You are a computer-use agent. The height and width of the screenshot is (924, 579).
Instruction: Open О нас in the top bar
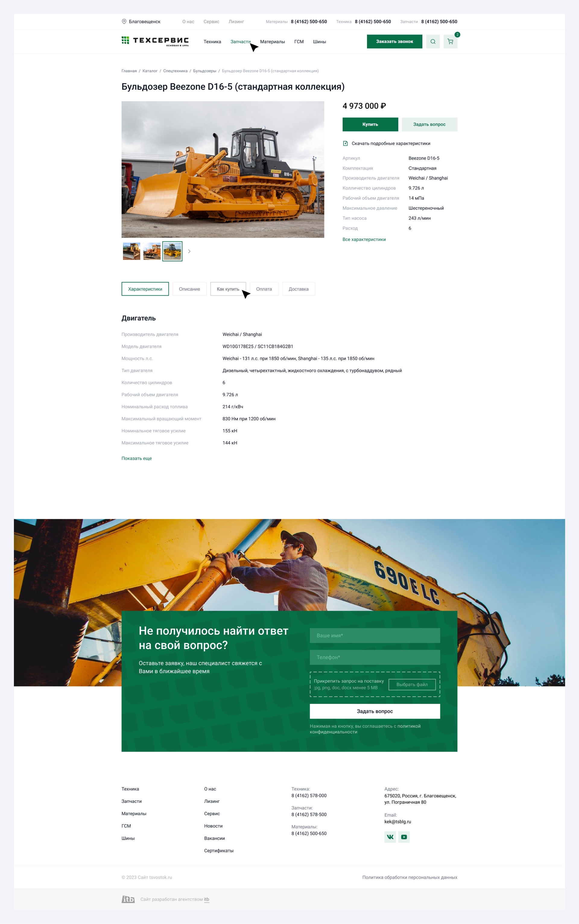(188, 22)
